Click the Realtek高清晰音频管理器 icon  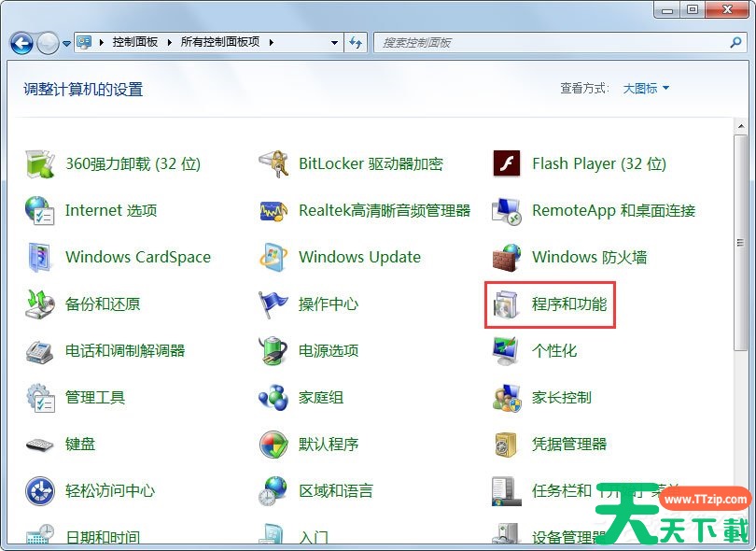coord(273,210)
